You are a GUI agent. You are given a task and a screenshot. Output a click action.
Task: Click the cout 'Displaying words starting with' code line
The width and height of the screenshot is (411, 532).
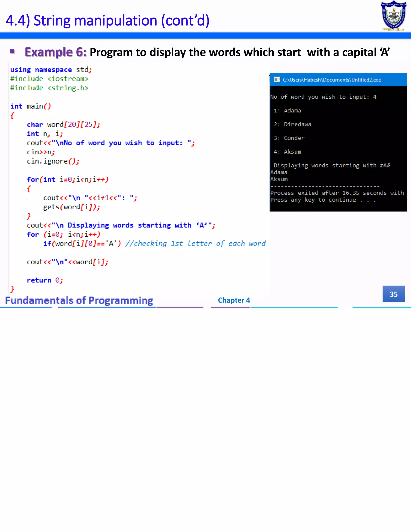[121, 225]
